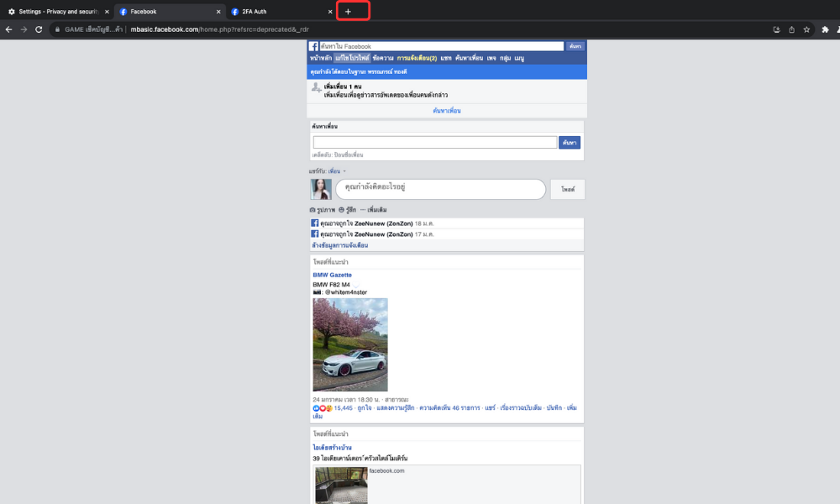This screenshot has height=504, width=840.
Task: Open แชท in the Facebook nav bar
Action: [x=446, y=58]
